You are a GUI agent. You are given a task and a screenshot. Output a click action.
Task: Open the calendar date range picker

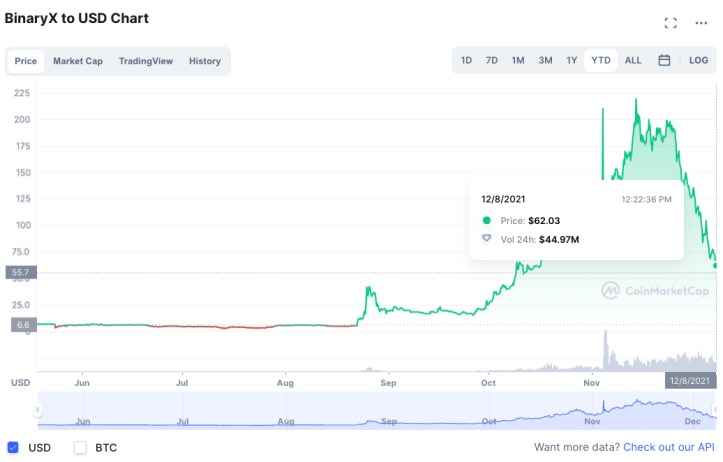pyautogui.click(x=664, y=60)
